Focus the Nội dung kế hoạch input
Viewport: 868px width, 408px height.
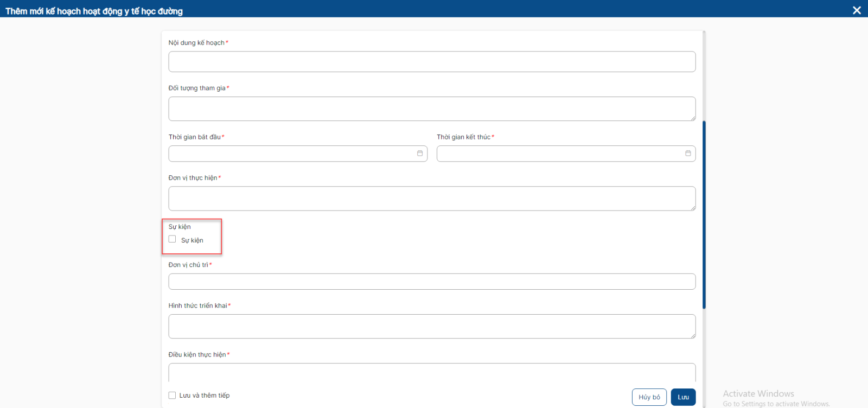[x=432, y=62]
